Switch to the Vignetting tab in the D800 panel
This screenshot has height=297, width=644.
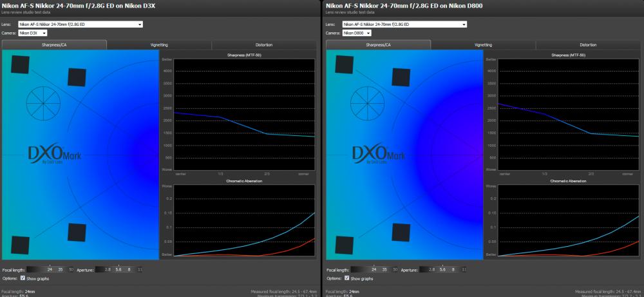tap(484, 45)
